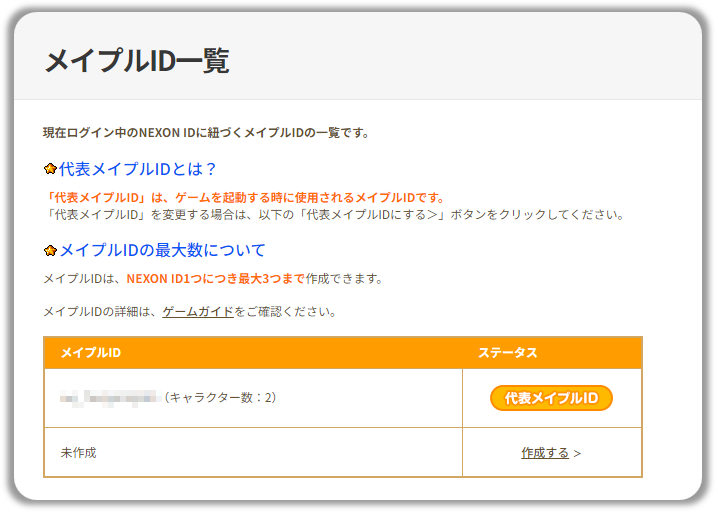Click the star icon beside 代表メイプルIDとは？
The width and height of the screenshot is (716, 512).
click(x=50, y=169)
